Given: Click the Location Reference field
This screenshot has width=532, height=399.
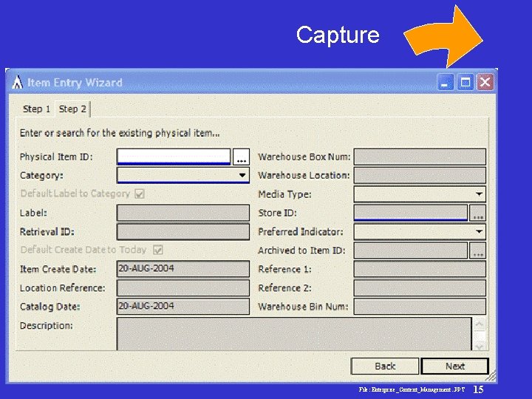Looking at the screenshot, I should (183, 287).
